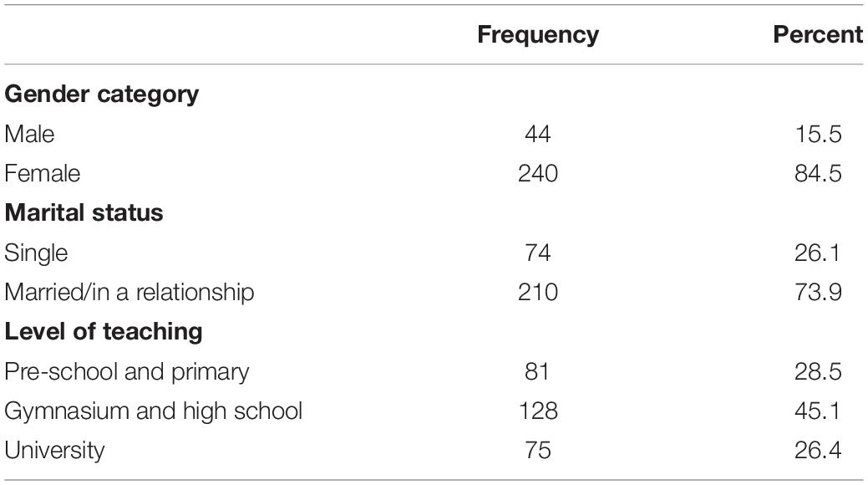Click the Gymnasium frequency value 128
868x485 pixels.
pyautogui.click(x=537, y=411)
